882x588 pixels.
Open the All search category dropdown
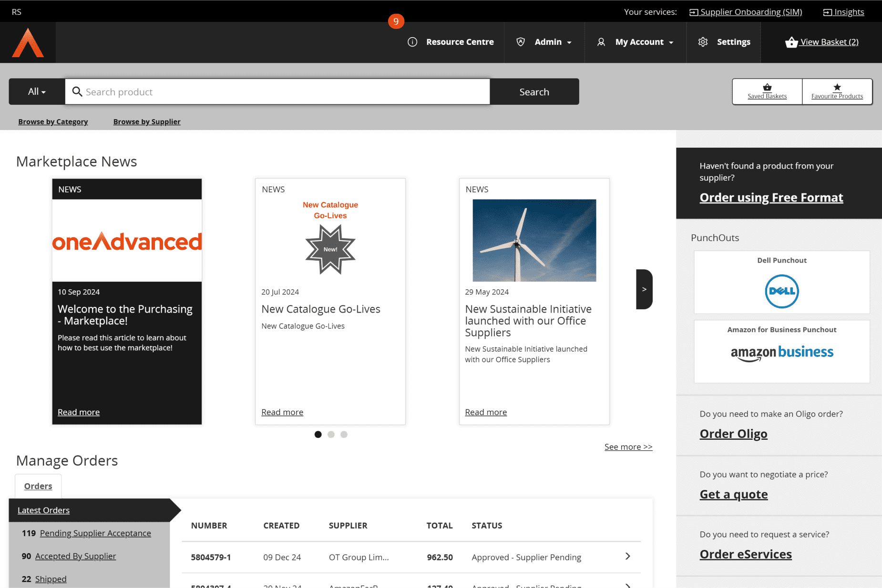click(x=36, y=91)
